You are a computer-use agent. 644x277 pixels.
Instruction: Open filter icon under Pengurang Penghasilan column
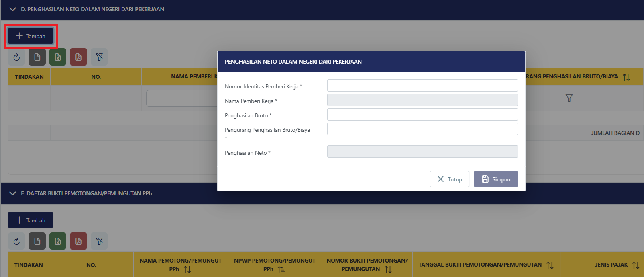click(x=569, y=98)
